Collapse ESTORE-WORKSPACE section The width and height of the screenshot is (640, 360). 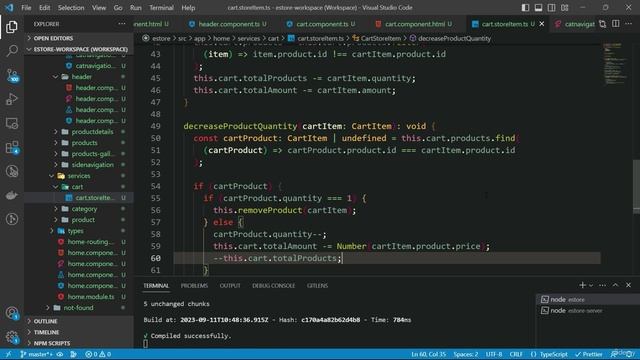(x=79, y=49)
